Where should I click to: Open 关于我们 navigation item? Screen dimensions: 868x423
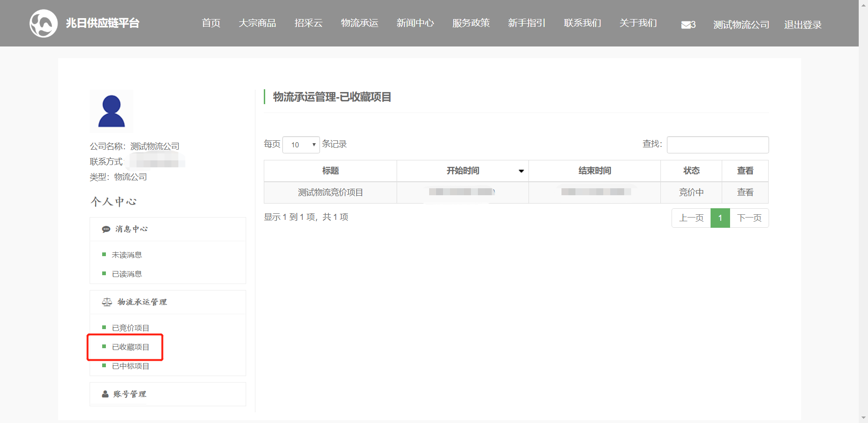[638, 23]
